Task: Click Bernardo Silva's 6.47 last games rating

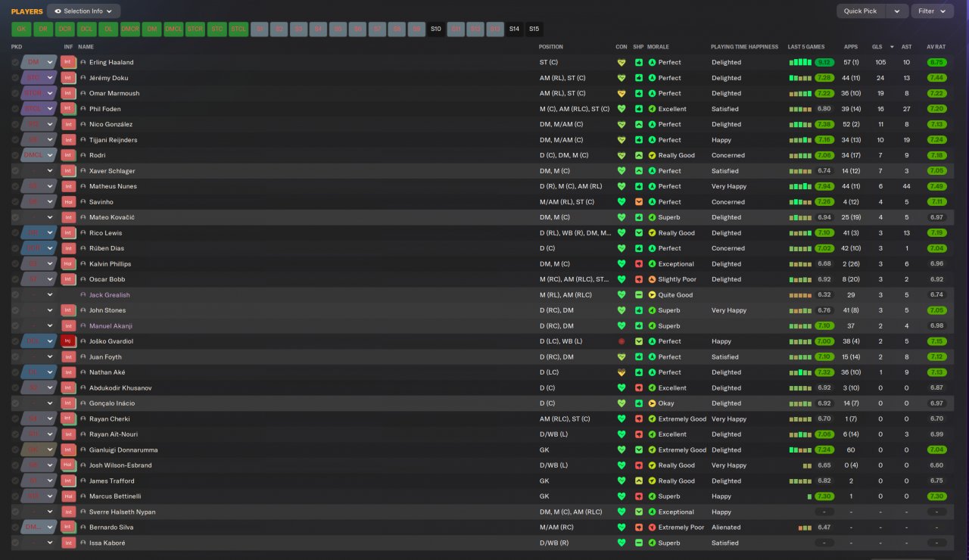Action: tap(824, 527)
